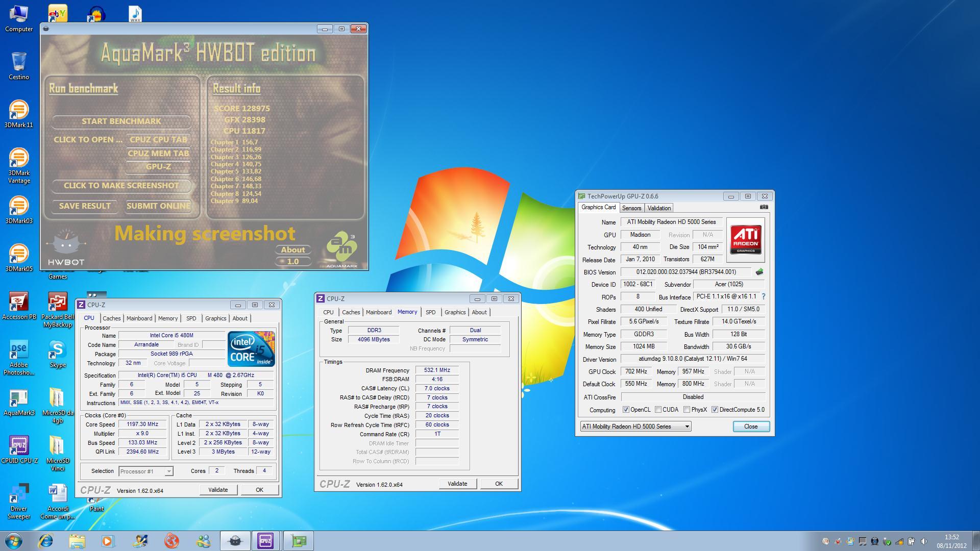
Task: Toggle the DirectCompute 5.0 checkbox
Action: [x=715, y=410]
